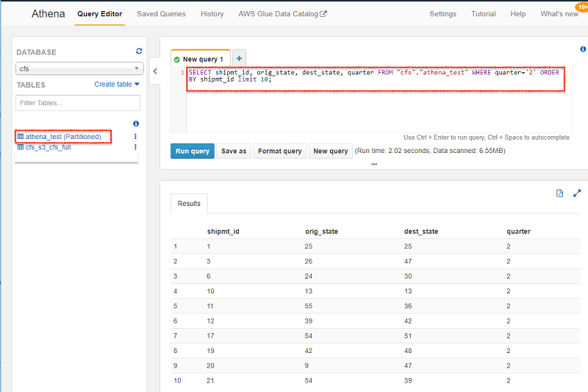This screenshot has height=392, width=588.
Task: Click shipmt_id value 19 in row 8
Action: point(210,350)
